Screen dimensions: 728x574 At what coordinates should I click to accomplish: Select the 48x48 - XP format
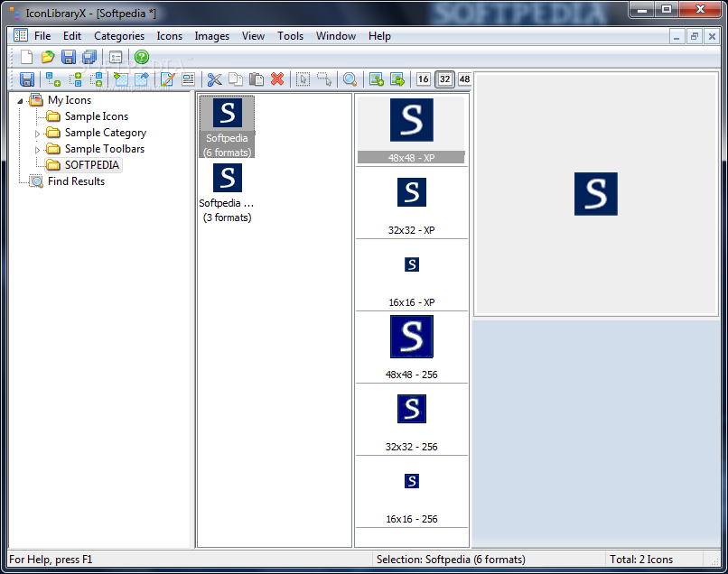[x=411, y=130]
